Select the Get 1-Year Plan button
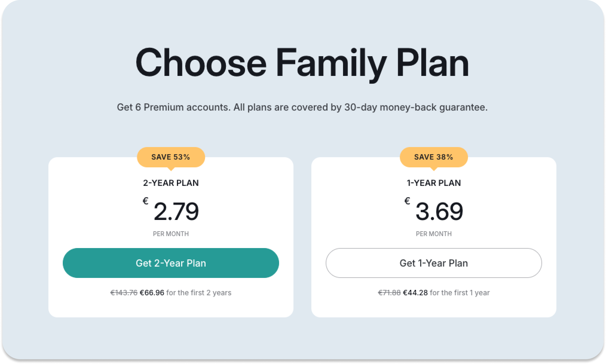606x364 pixels. point(434,263)
